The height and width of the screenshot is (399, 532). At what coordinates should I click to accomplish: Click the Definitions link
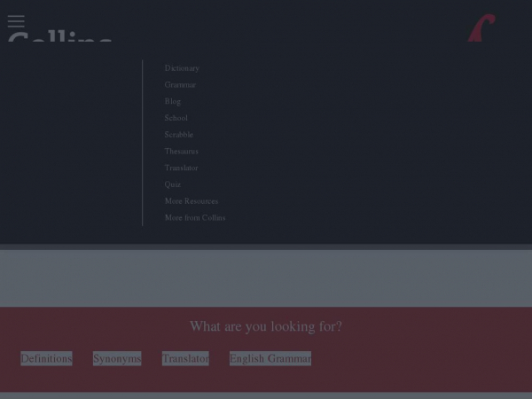point(46,358)
